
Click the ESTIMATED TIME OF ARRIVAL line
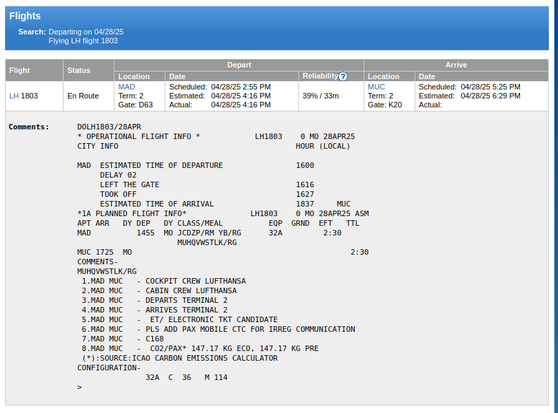tap(225, 203)
